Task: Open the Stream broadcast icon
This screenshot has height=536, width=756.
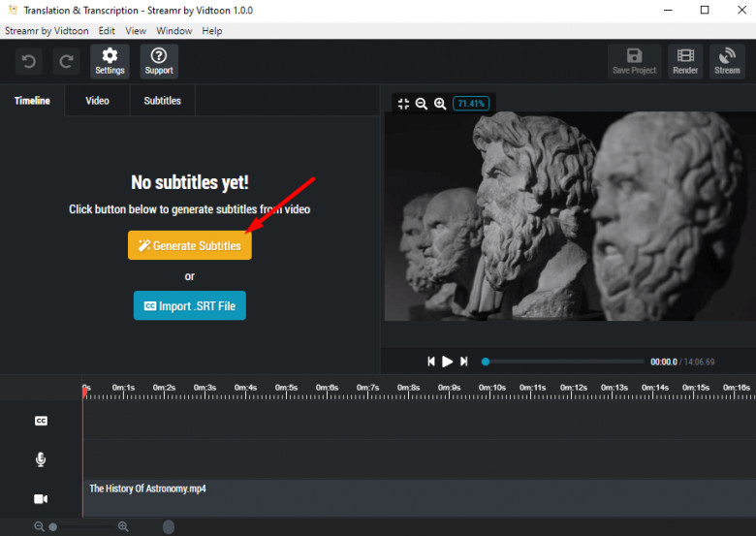Action: (x=727, y=61)
